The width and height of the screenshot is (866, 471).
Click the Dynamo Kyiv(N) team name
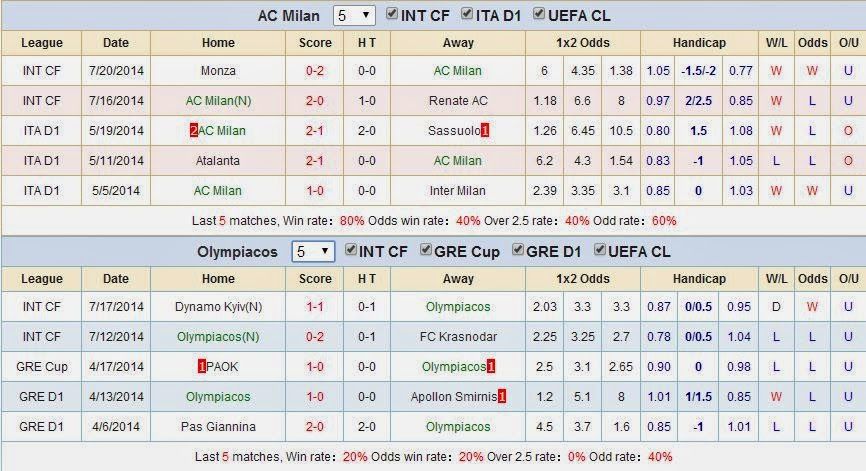click(x=218, y=306)
